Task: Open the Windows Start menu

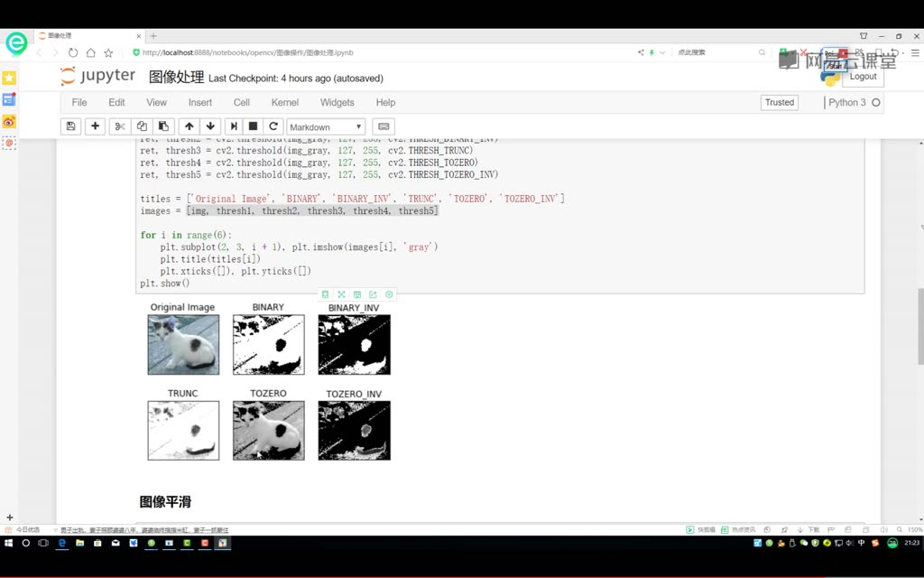Action: [x=8, y=543]
